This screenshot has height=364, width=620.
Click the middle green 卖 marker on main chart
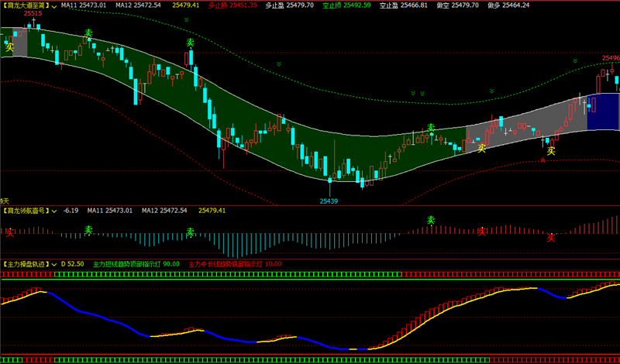point(191,43)
